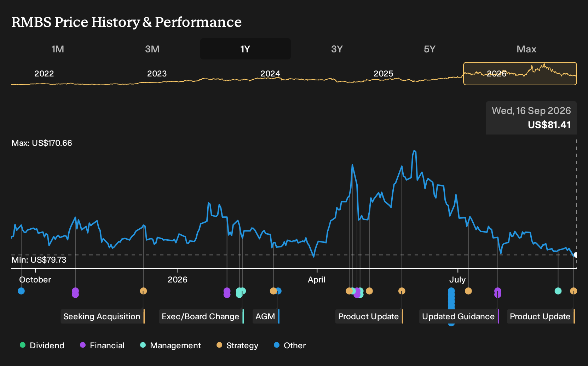Click the blue event dot below October
Image resolution: width=588 pixels, height=366 pixels.
pos(21,291)
